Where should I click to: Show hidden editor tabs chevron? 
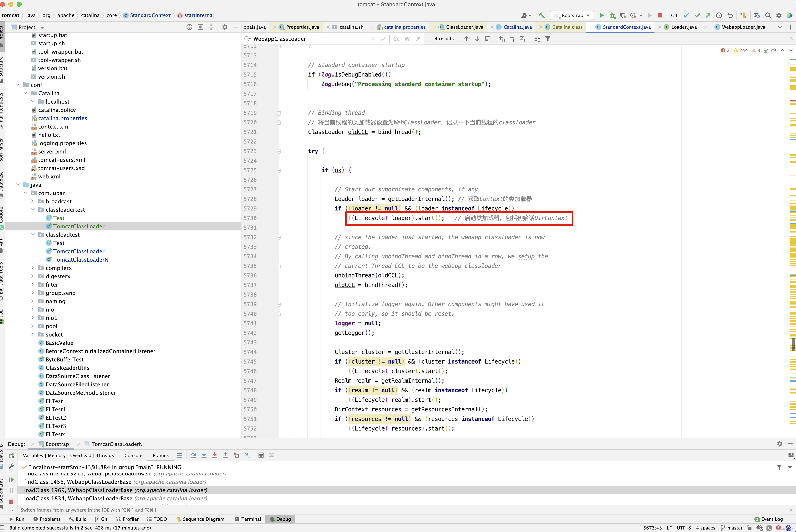pos(779,27)
